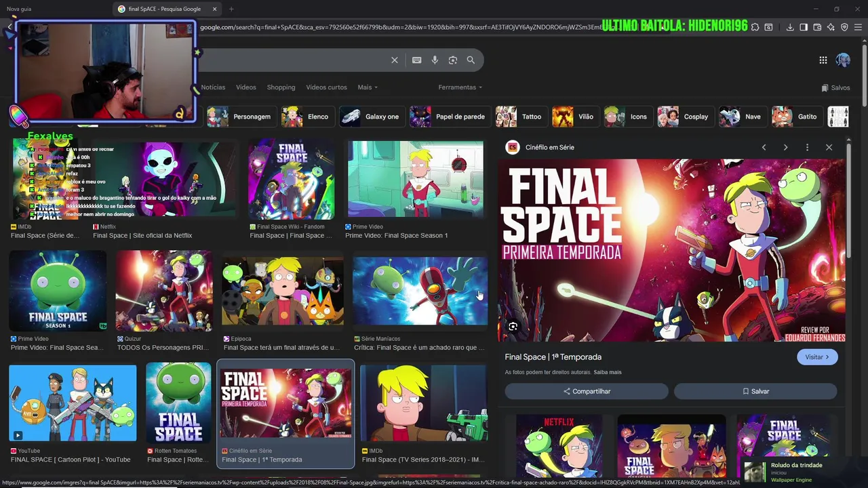The width and height of the screenshot is (868, 488).
Task: Open the Brave Wallet icon
Action: point(817,27)
